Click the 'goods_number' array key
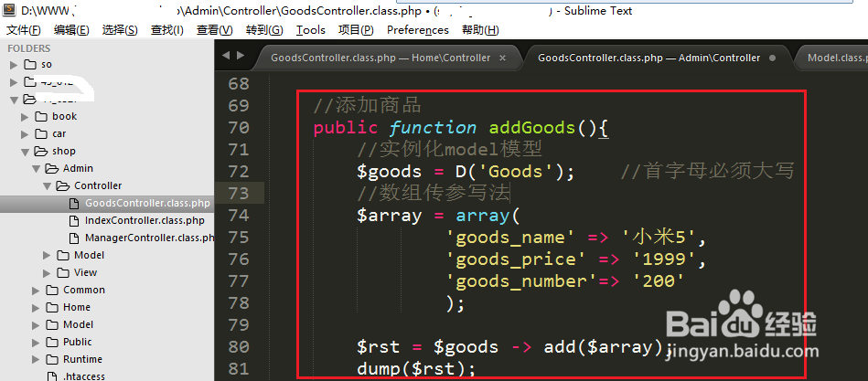The width and height of the screenshot is (868, 381). click(x=521, y=280)
